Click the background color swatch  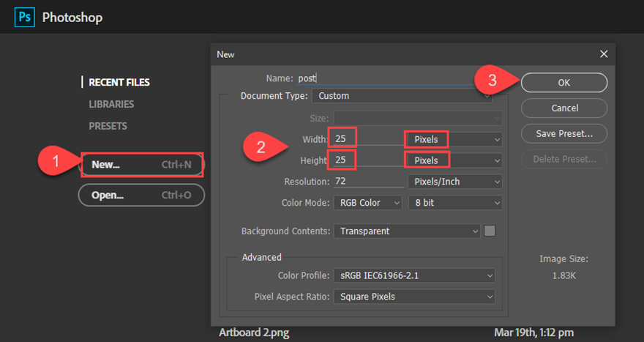click(x=490, y=231)
